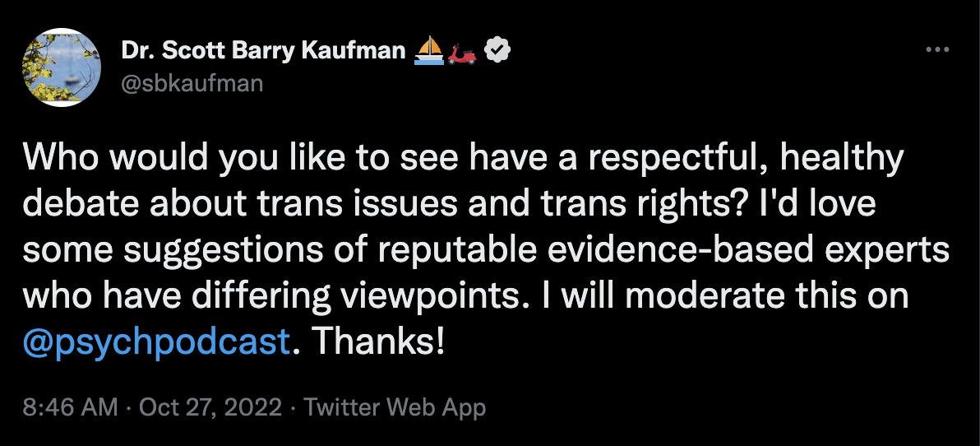Image resolution: width=980 pixels, height=446 pixels.
Task: Click the sailboat emoji beside the name
Action: coord(428,51)
